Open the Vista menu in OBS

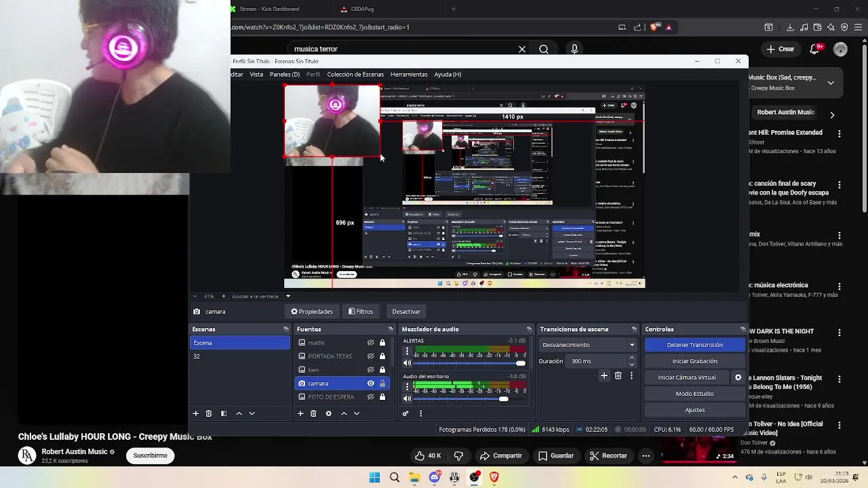click(x=256, y=75)
